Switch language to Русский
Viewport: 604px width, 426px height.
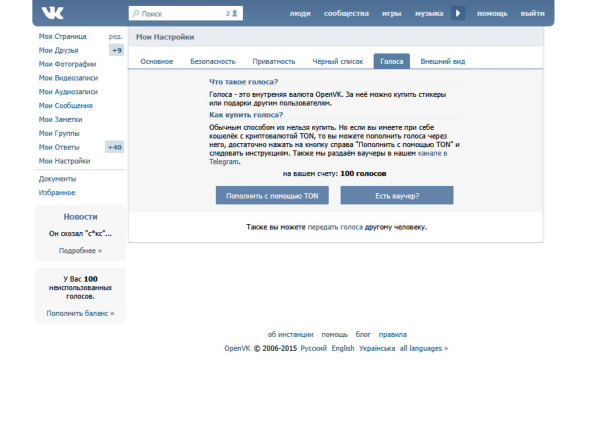(x=314, y=349)
